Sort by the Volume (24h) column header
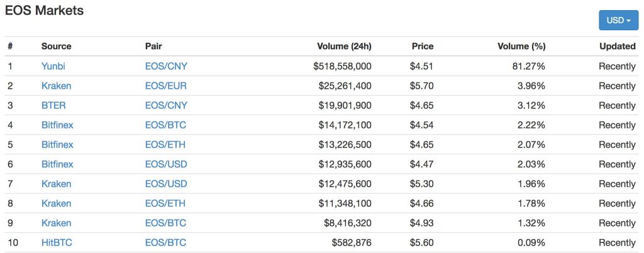 [x=343, y=46]
